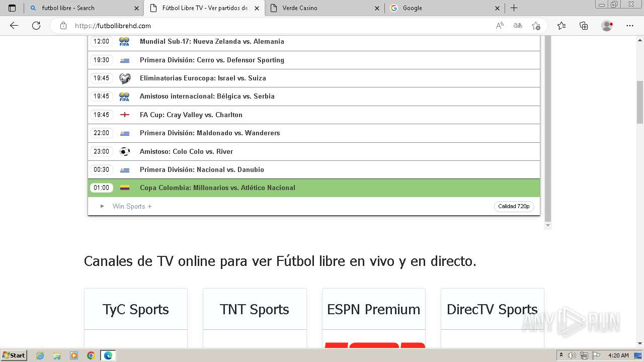Close the Google tab

click(x=497, y=8)
